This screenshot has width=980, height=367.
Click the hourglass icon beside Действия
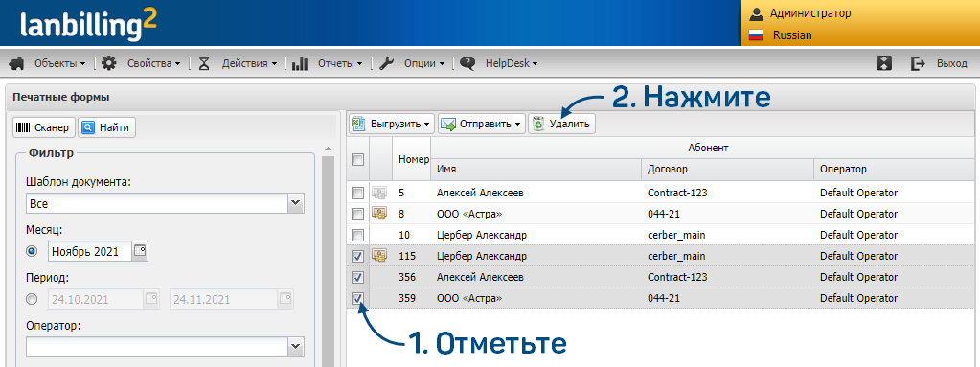204,63
